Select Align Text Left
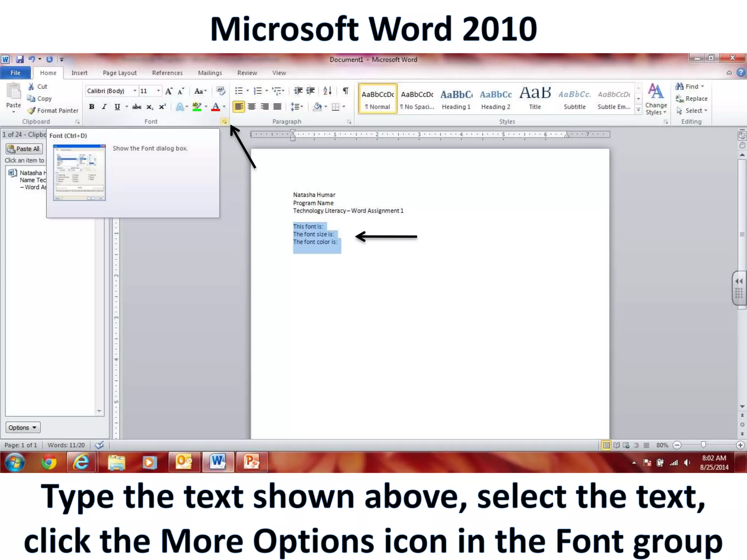 (x=239, y=107)
